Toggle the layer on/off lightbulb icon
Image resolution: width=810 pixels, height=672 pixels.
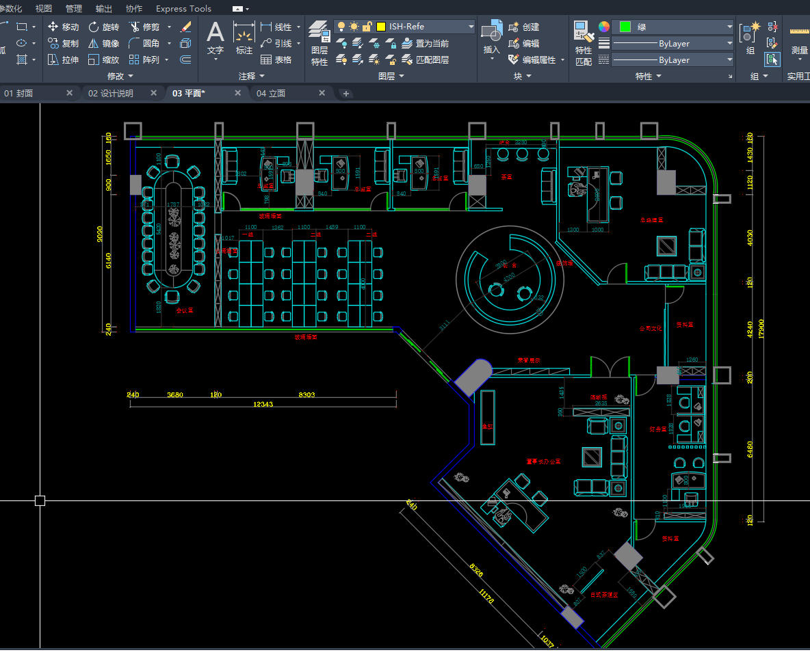tap(340, 27)
